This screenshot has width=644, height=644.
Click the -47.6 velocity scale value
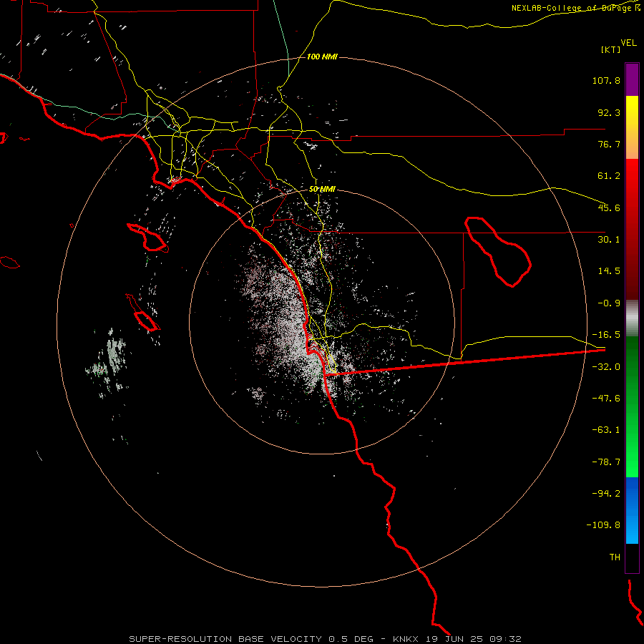pyautogui.click(x=606, y=399)
